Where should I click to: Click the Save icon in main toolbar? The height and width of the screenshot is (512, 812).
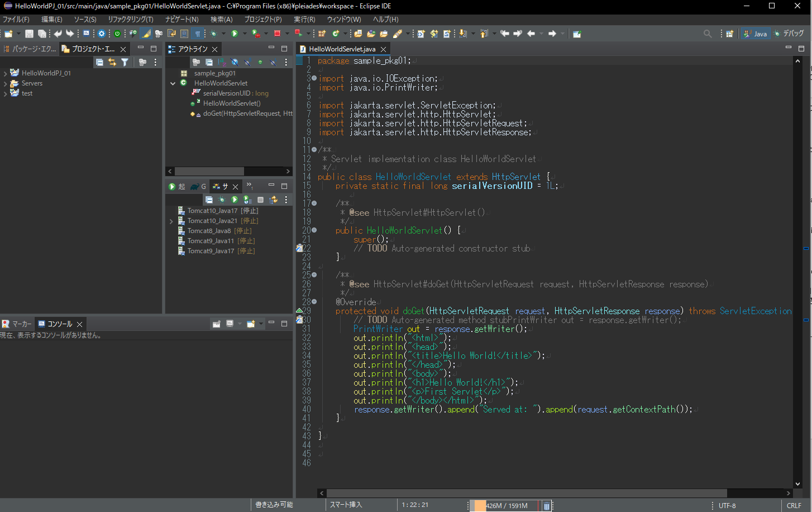pyautogui.click(x=29, y=34)
